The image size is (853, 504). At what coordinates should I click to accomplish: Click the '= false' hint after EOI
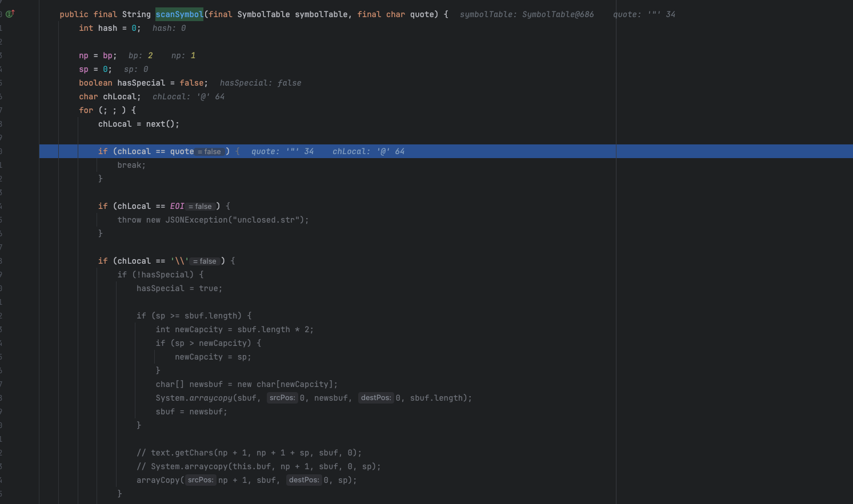tap(201, 207)
